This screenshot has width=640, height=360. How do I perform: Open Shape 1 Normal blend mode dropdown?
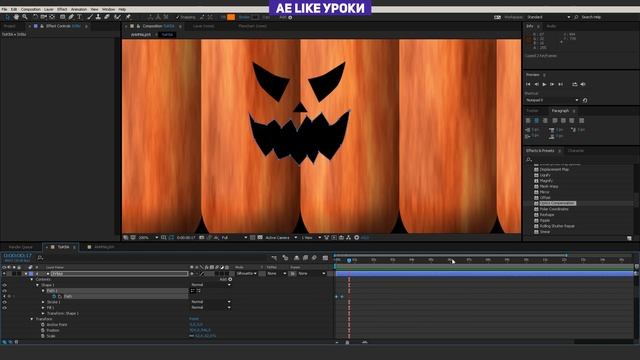211,285
